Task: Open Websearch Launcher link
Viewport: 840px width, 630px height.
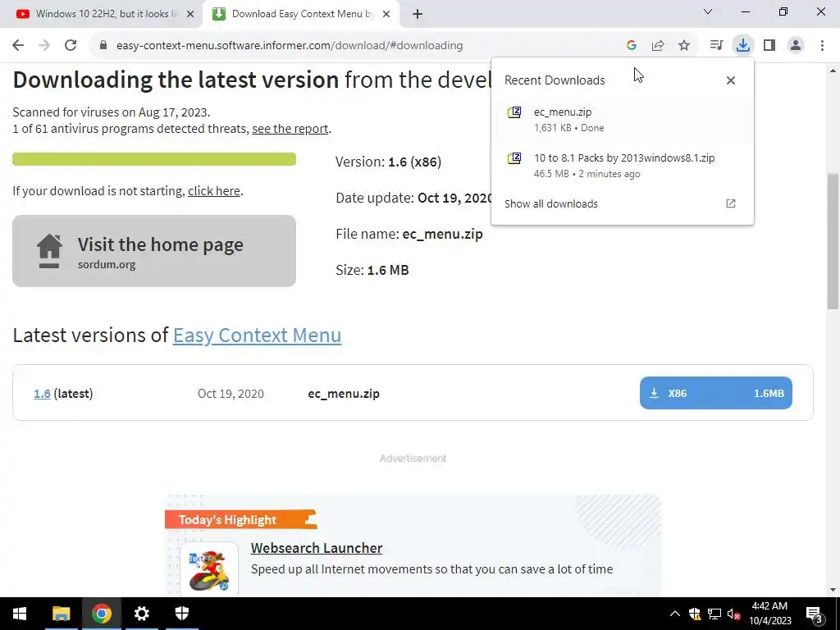Action: tap(317, 548)
